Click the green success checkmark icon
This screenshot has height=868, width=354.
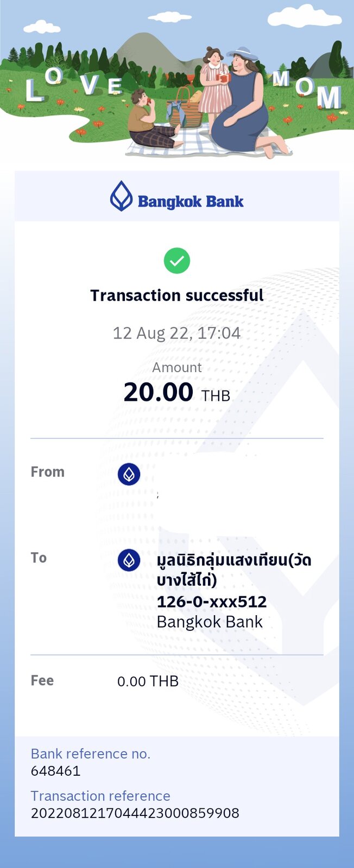(x=177, y=261)
